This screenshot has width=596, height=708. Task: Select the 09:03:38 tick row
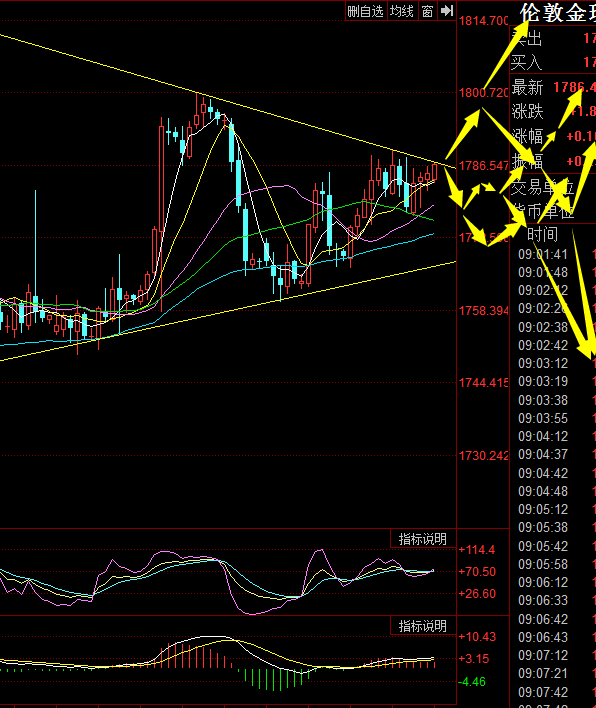(x=557, y=400)
